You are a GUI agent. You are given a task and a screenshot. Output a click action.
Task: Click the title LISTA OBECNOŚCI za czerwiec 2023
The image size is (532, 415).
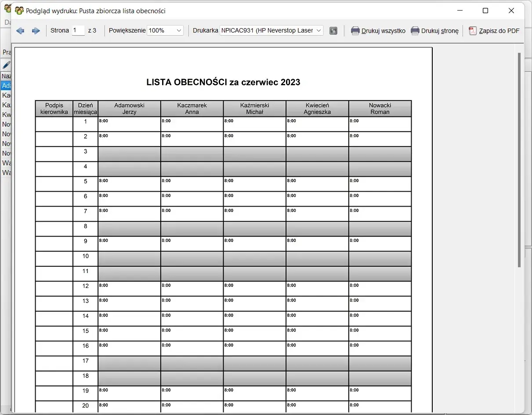(x=223, y=82)
